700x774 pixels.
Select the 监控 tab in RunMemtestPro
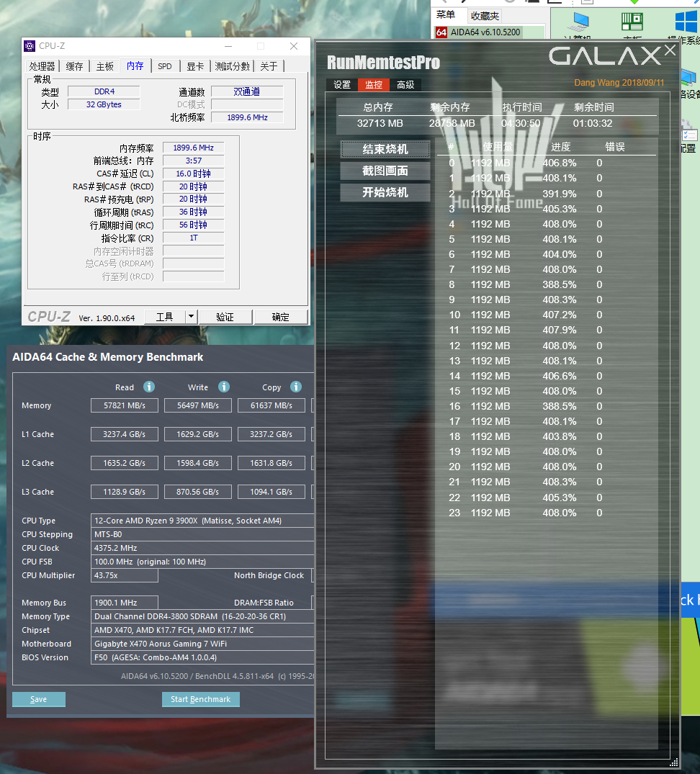pyautogui.click(x=374, y=84)
